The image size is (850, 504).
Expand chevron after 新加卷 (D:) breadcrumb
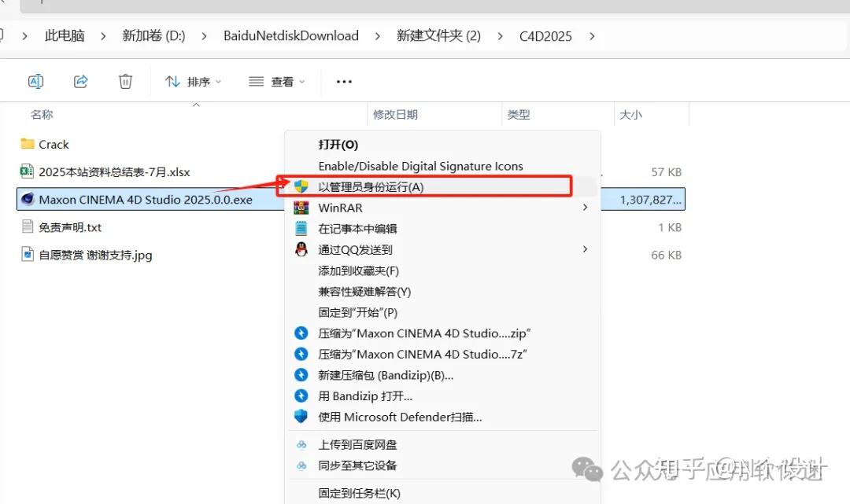[204, 36]
